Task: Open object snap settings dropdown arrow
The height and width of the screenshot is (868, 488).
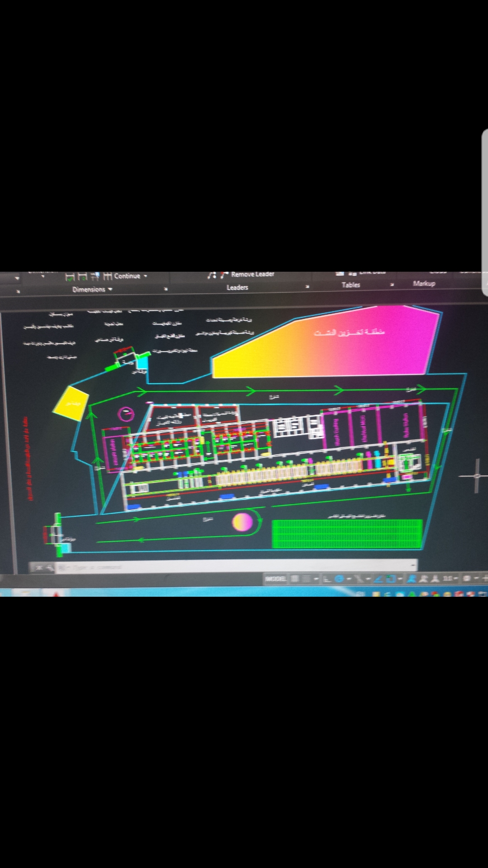Action: point(400,579)
